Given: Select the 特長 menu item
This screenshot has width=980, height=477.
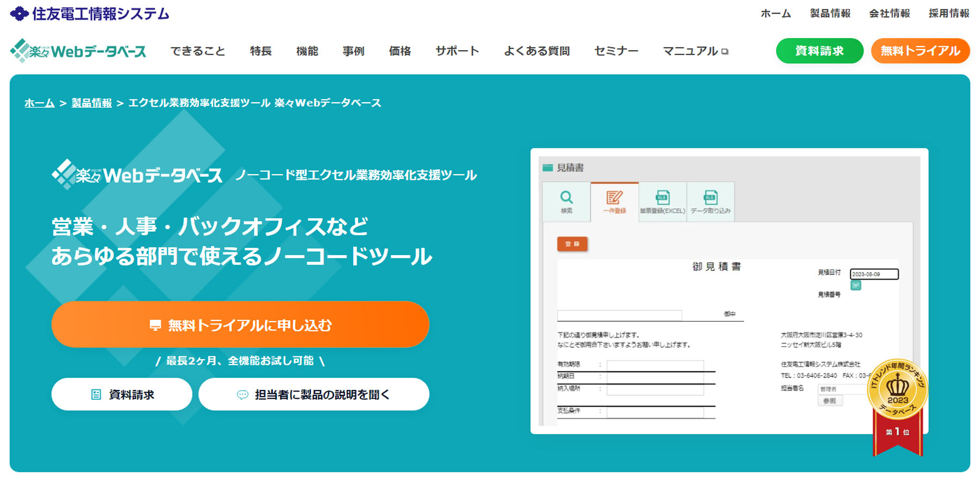Looking at the screenshot, I should pyautogui.click(x=261, y=51).
